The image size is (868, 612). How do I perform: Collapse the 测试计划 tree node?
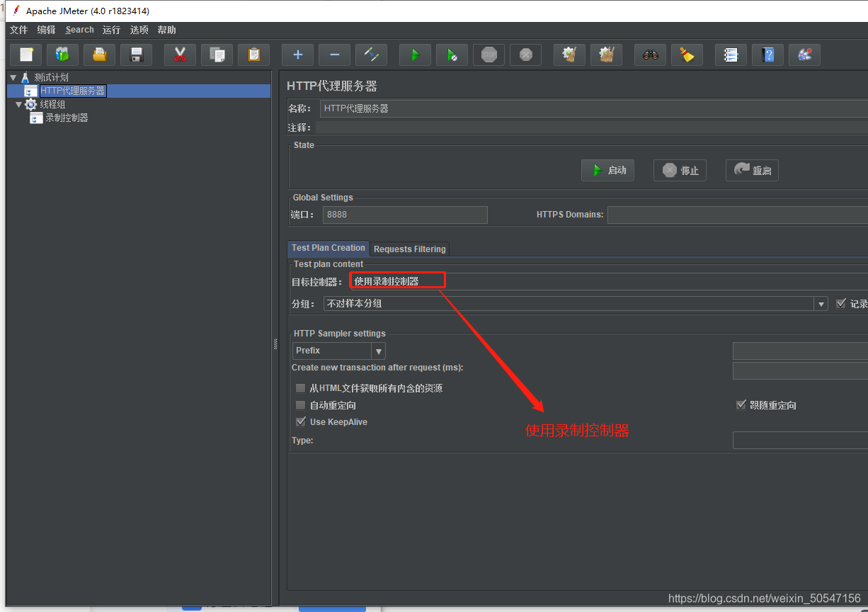coord(13,77)
